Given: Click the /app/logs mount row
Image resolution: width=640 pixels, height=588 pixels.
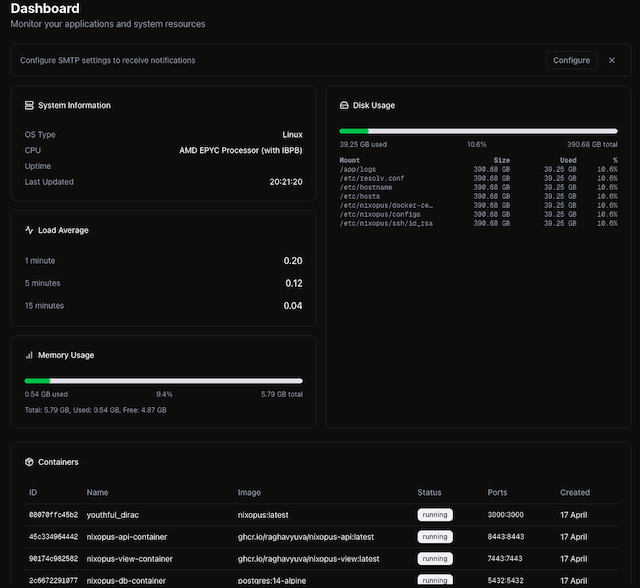Looking at the screenshot, I should coord(478,169).
